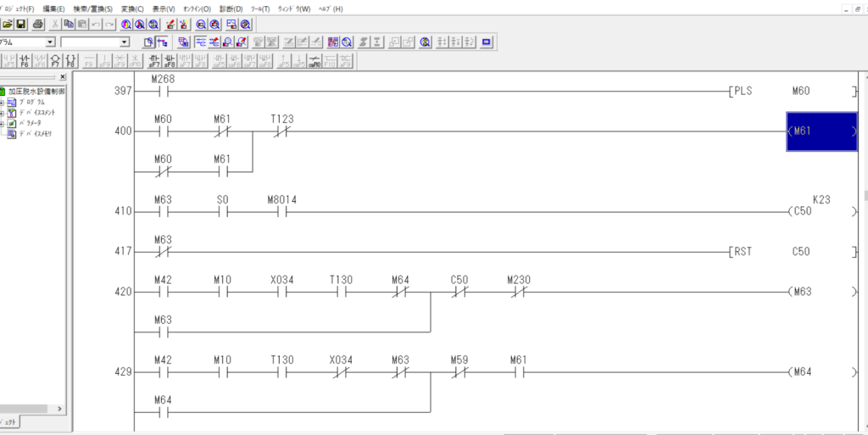Open project with the folder icon
The image size is (868, 435).
8,25
